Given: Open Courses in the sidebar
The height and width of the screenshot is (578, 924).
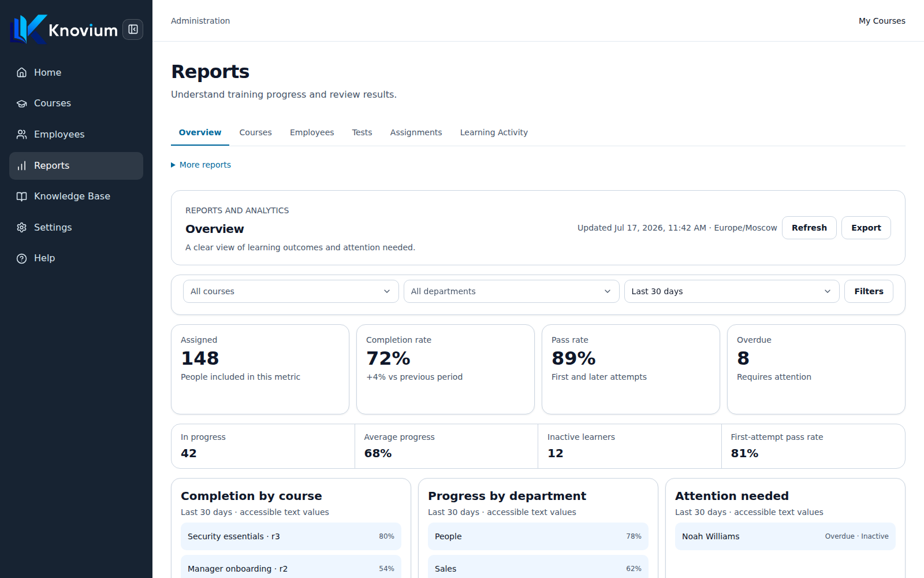Looking at the screenshot, I should 76,103.
